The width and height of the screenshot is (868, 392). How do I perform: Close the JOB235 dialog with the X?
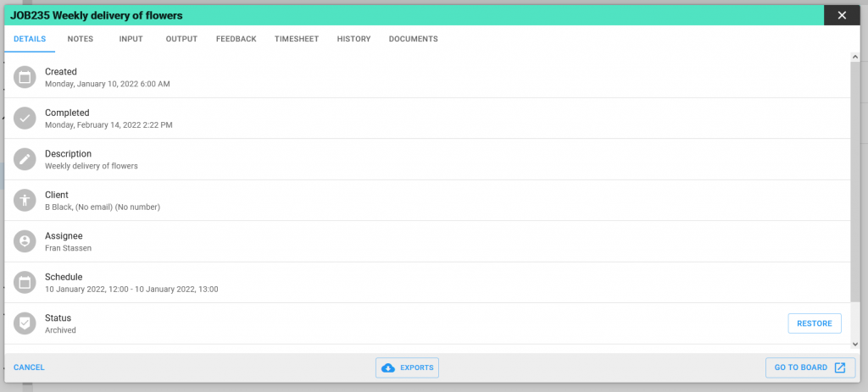pyautogui.click(x=842, y=15)
